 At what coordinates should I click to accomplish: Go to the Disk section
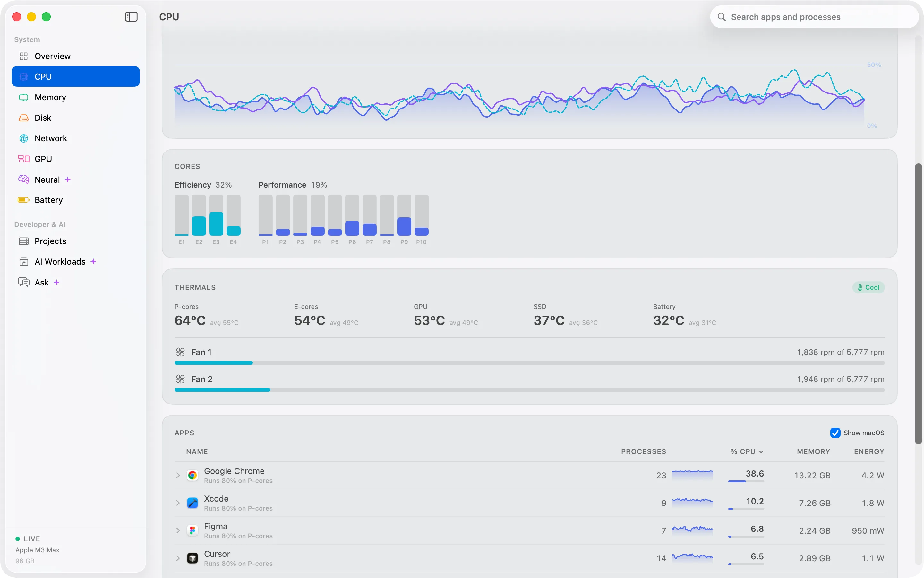(76, 118)
